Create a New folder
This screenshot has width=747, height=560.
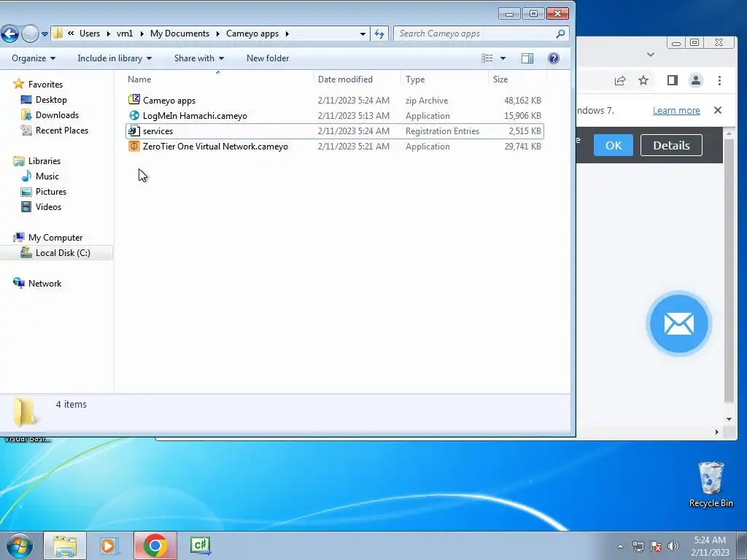tap(268, 58)
